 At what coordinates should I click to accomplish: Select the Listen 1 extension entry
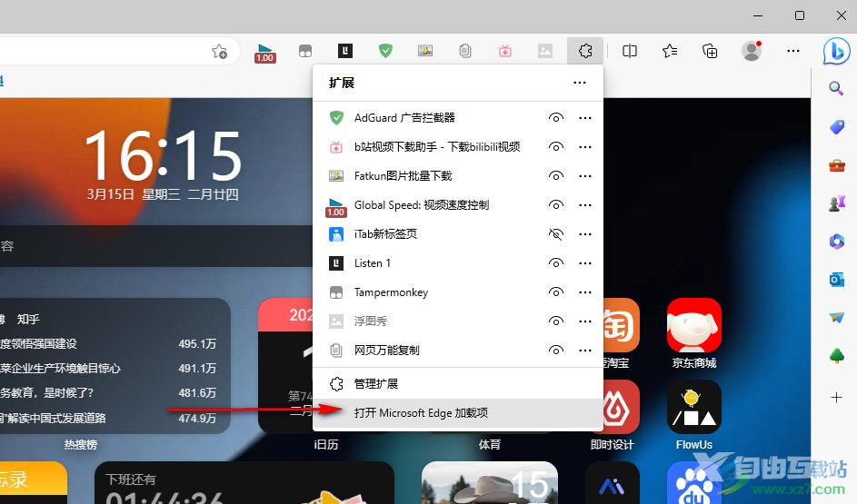pyautogui.click(x=458, y=263)
